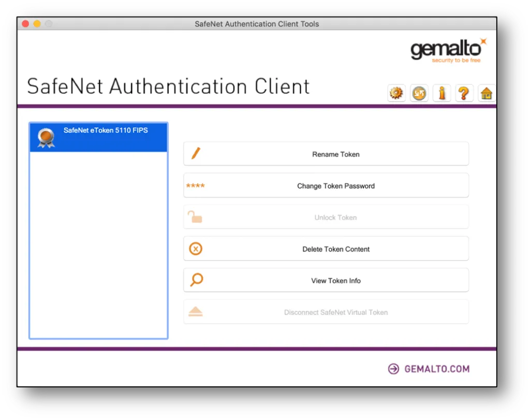
Task: Click the gray zoom button in title bar
Action: [49, 24]
